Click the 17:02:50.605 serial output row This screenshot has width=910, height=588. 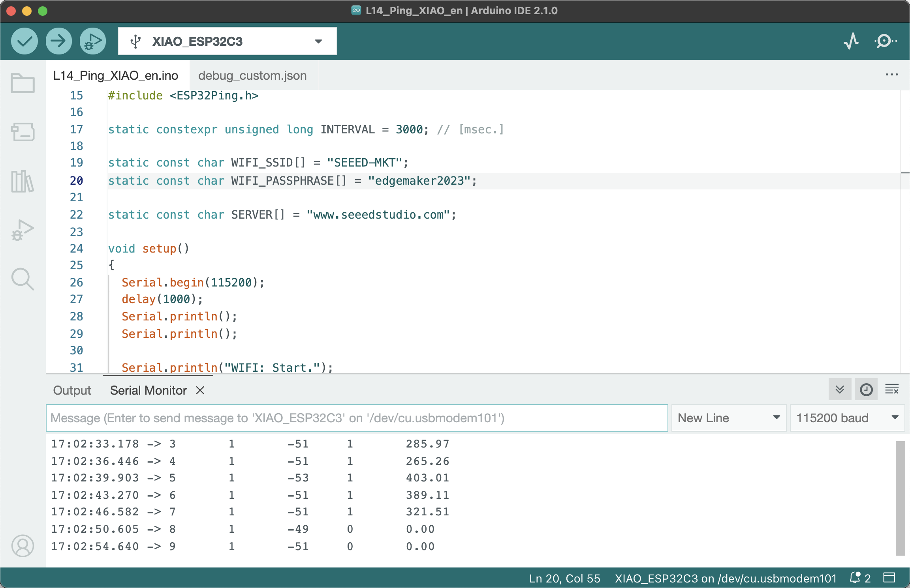[243, 529]
